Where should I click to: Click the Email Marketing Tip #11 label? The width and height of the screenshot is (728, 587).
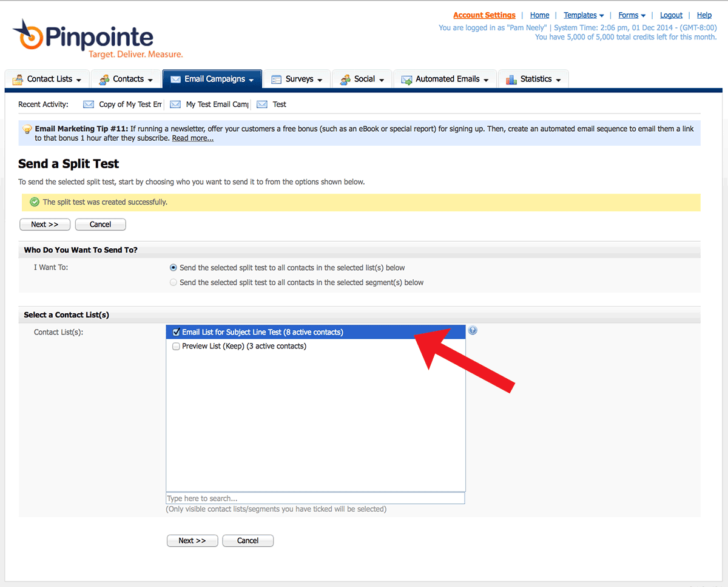tap(81, 129)
